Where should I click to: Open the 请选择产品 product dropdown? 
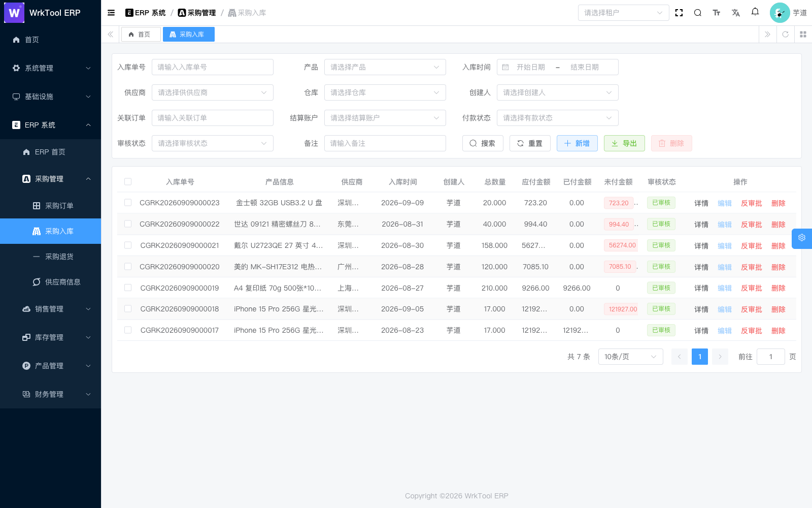(385, 67)
